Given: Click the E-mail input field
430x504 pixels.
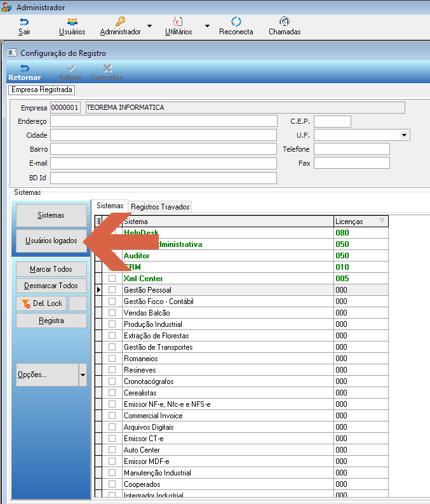Looking at the screenshot, I should point(164,163).
